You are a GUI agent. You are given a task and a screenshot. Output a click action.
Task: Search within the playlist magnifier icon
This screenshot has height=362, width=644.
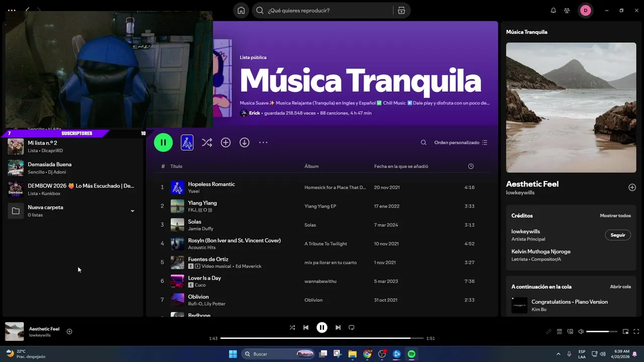click(424, 143)
